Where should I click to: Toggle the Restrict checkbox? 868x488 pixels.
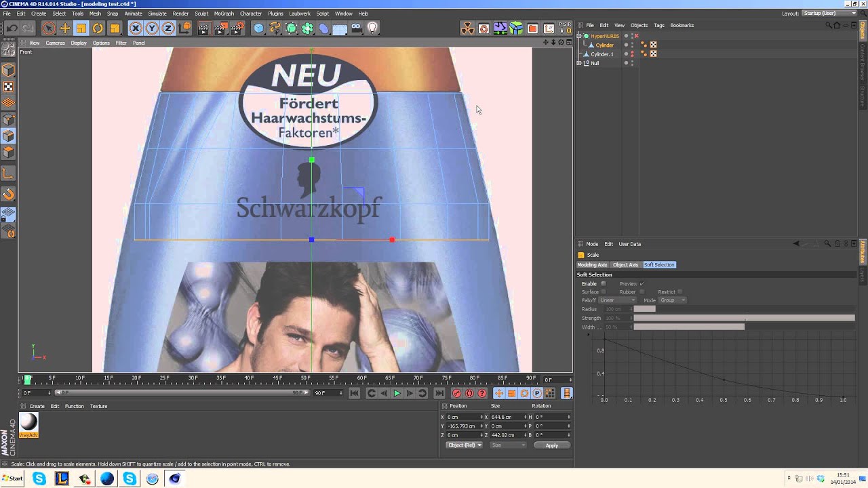pyautogui.click(x=680, y=291)
